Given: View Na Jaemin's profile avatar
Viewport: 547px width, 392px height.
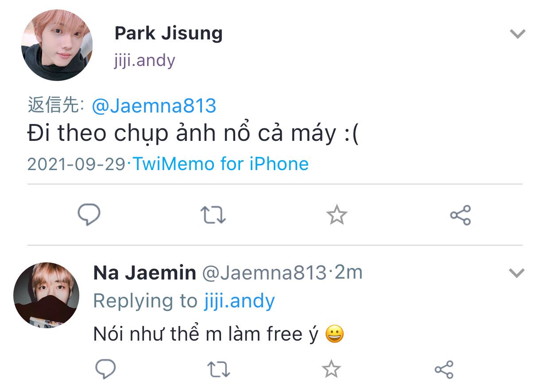Looking at the screenshot, I should click(x=46, y=295).
